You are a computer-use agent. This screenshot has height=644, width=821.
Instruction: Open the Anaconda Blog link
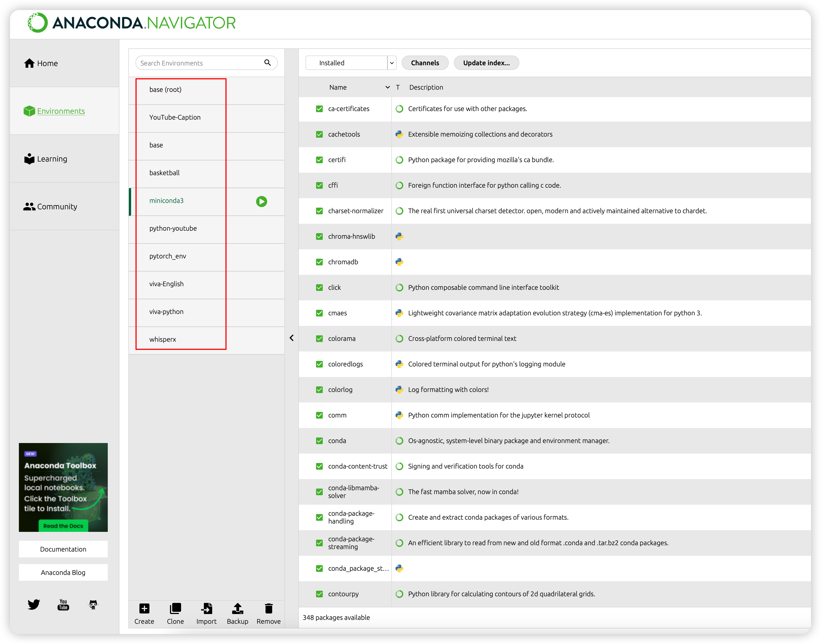click(x=63, y=572)
